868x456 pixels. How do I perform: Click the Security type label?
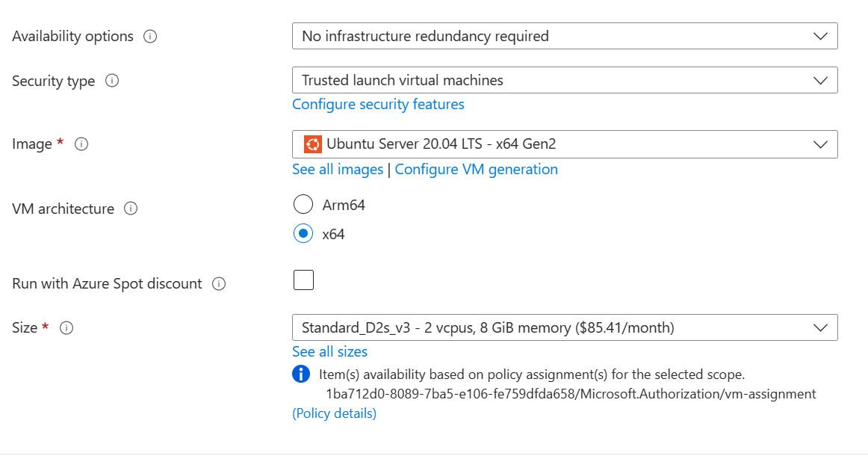pyautogui.click(x=53, y=81)
